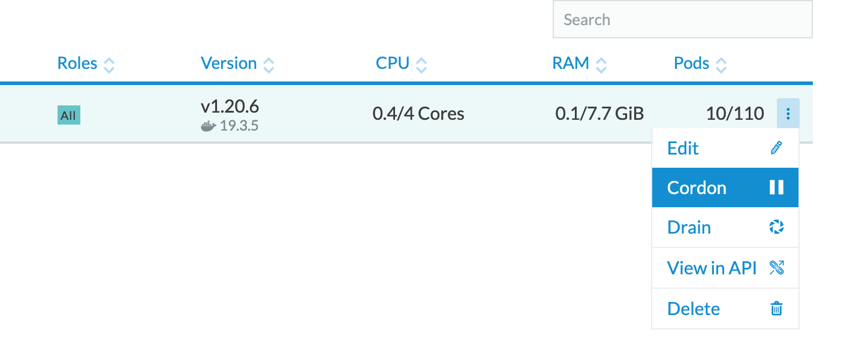Toggle sorting on the RAM column

point(602,64)
